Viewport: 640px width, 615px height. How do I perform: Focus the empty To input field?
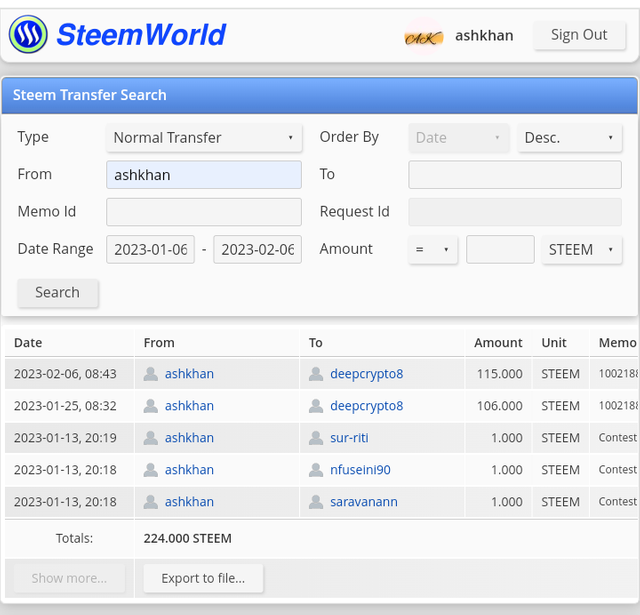coord(515,175)
